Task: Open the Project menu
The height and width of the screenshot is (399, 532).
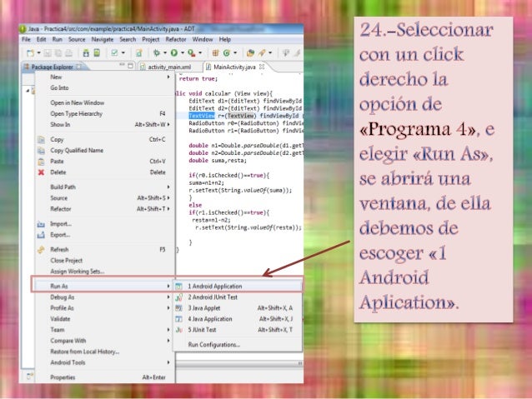Action: click(151, 39)
